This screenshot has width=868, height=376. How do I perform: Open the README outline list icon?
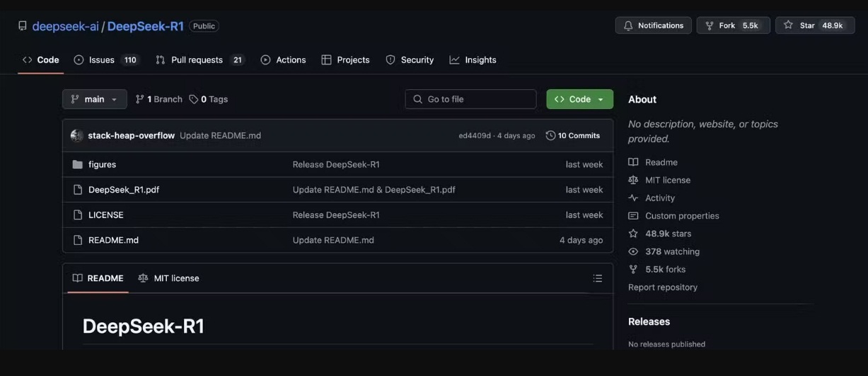(598, 278)
